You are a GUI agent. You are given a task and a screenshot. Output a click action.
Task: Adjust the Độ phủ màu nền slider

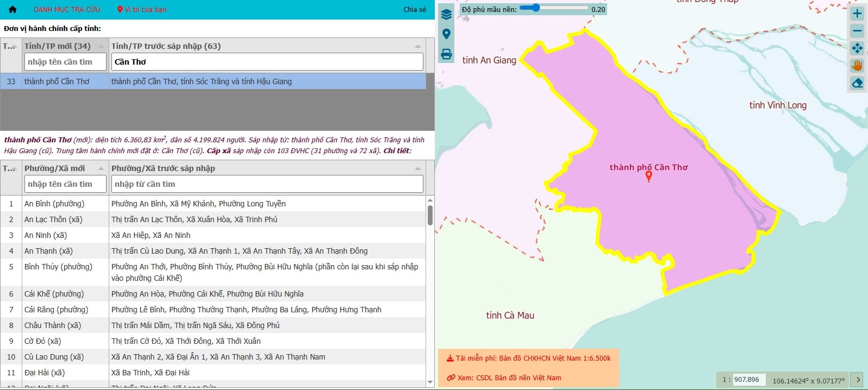[x=553, y=8]
